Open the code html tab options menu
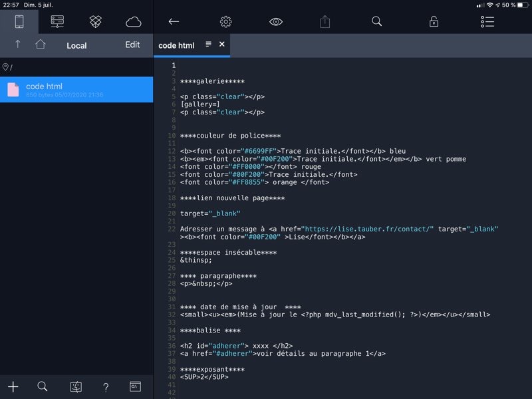The image size is (532, 399). (x=208, y=45)
